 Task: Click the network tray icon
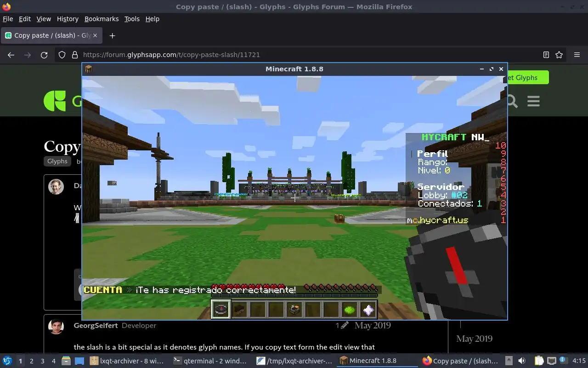coord(552,361)
